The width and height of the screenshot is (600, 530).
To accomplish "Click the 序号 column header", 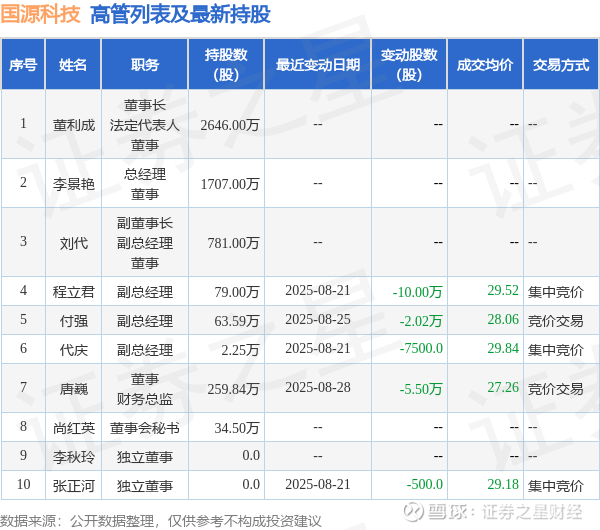I will 23,64.
